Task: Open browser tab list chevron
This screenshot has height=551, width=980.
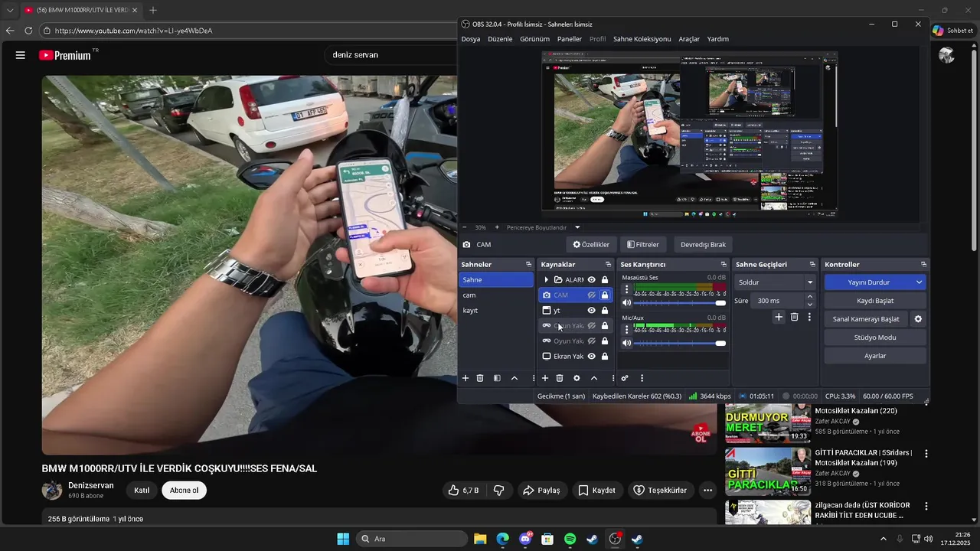Action: [x=10, y=10]
